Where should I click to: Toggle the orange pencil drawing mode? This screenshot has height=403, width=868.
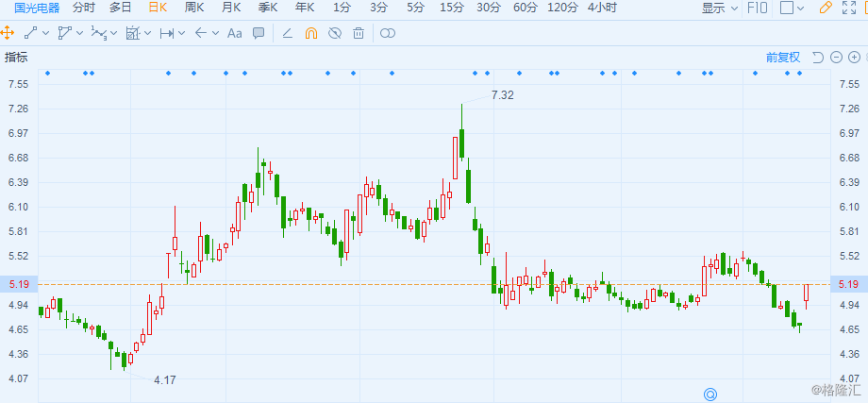pos(825,8)
